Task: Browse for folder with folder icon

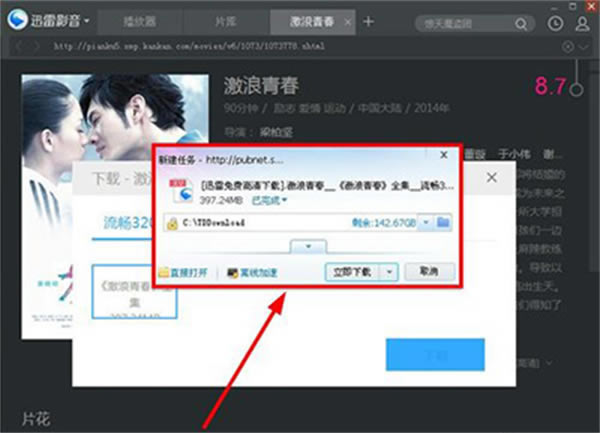Action: pyautogui.click(x=443, y=222)
